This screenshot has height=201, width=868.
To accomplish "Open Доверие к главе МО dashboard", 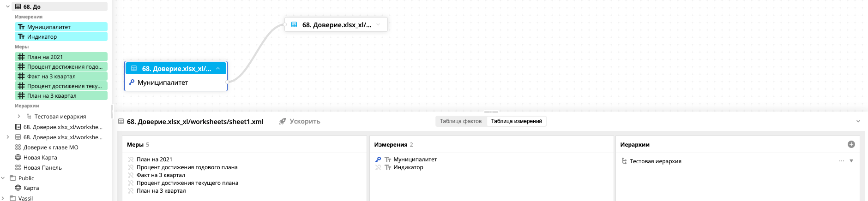I will pos(51,147).
